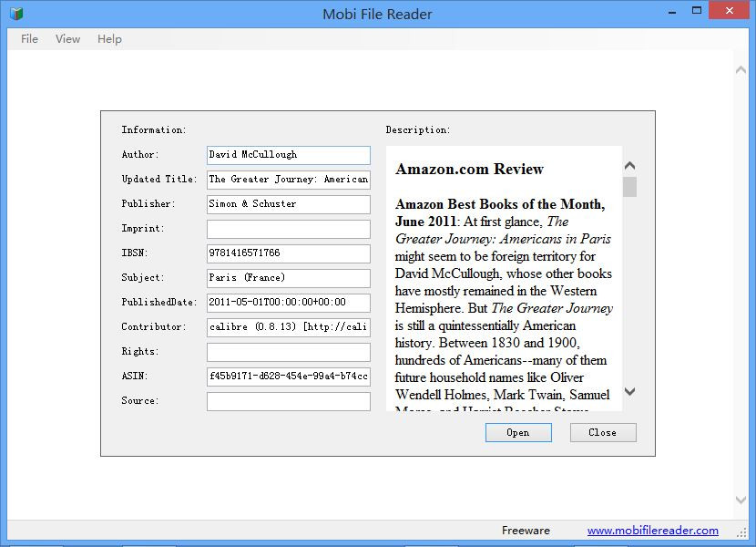Image resolution: width=756 pixels, height=547 pixels.
Task: Click the Open button
Action: pyautogui.click(x=518, y=432)
